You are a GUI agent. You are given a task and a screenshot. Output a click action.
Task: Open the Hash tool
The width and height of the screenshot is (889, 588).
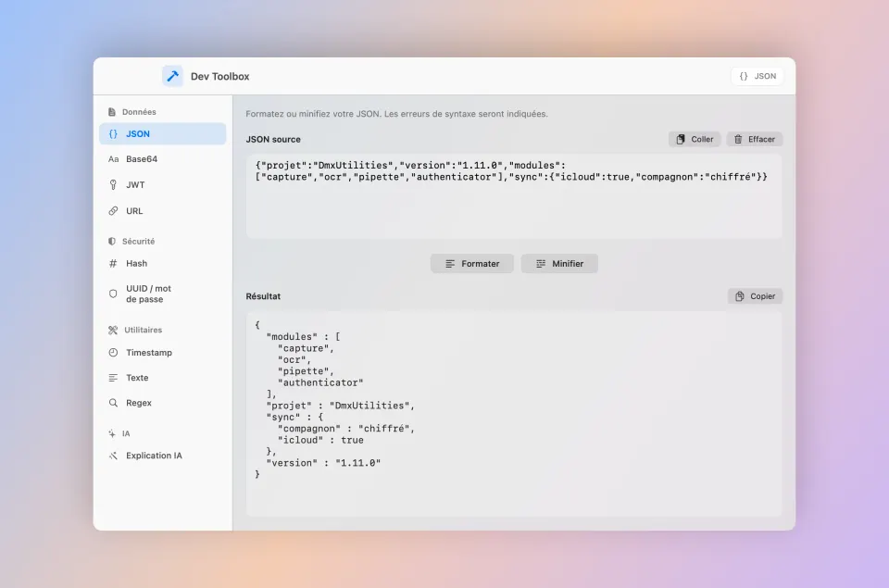[x=163, y=264]
